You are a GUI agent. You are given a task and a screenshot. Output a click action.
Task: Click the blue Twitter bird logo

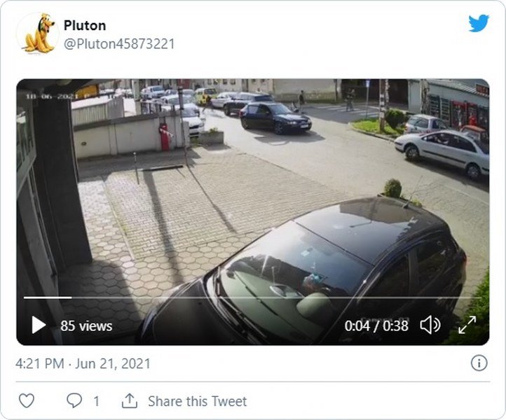click(x=479, y=23)
